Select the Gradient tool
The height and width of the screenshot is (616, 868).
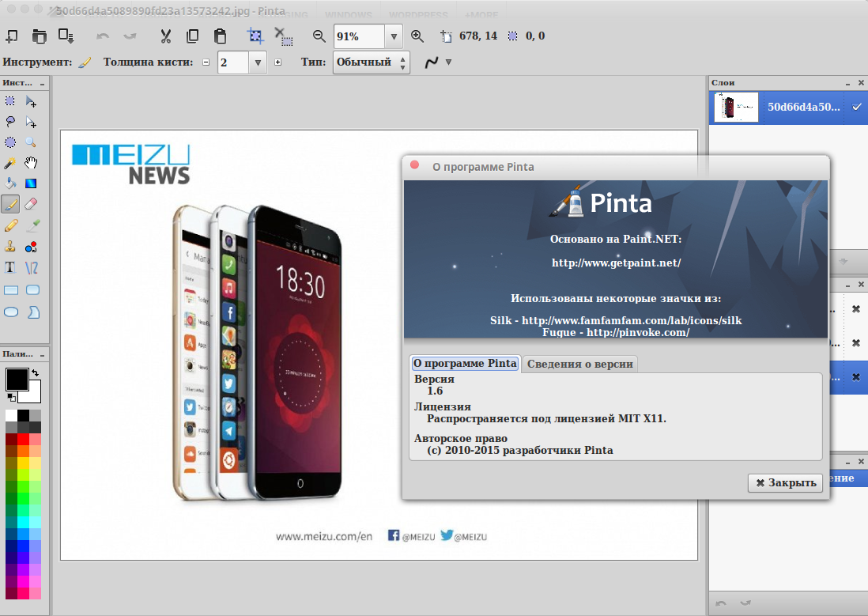point(31,183)
